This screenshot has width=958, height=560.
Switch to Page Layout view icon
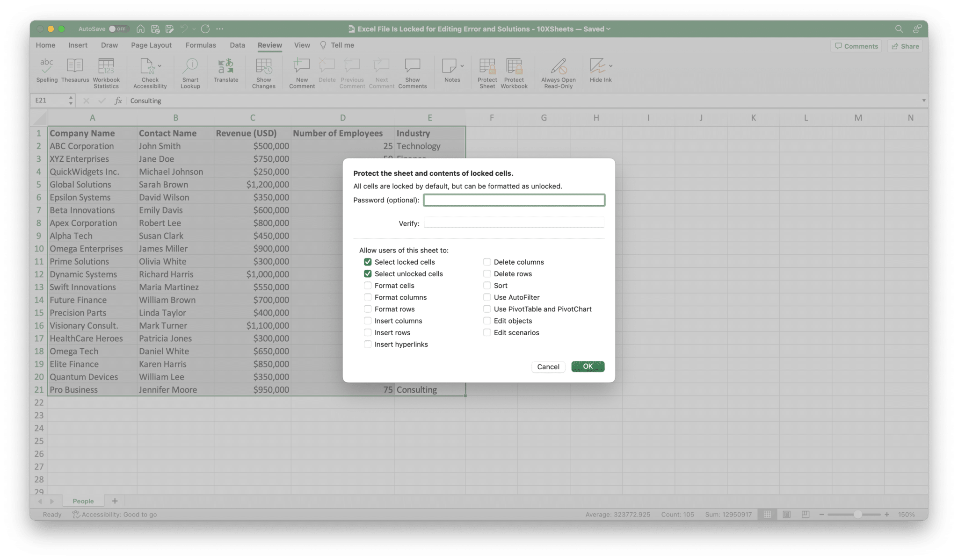[x=787, y=514]
